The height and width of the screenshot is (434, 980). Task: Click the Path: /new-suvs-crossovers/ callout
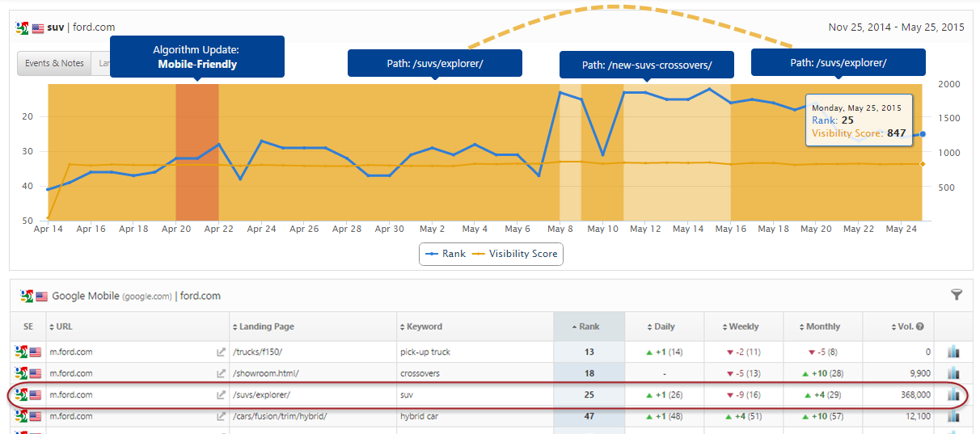coord(646,65)
